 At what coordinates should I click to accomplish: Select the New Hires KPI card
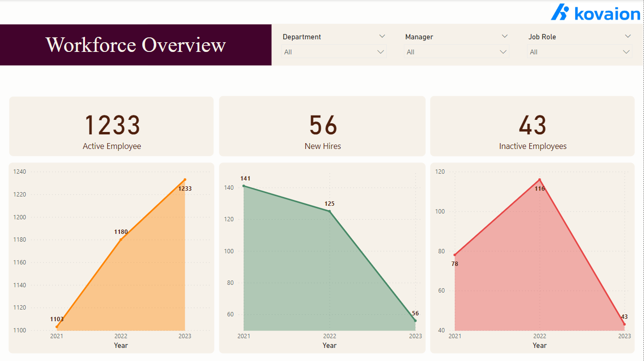pyautogui.click(x=322, y=126)
